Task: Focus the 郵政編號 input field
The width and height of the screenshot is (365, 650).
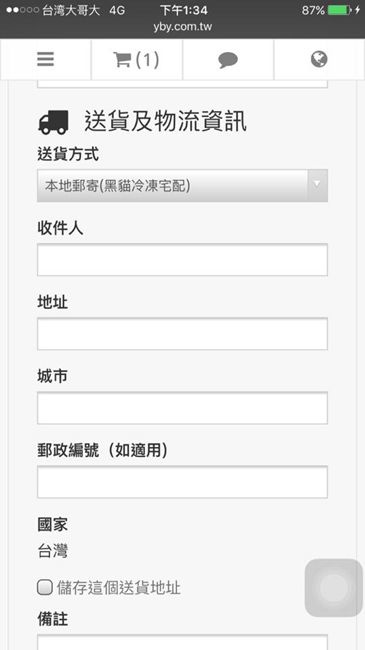Action: [182, 482]
